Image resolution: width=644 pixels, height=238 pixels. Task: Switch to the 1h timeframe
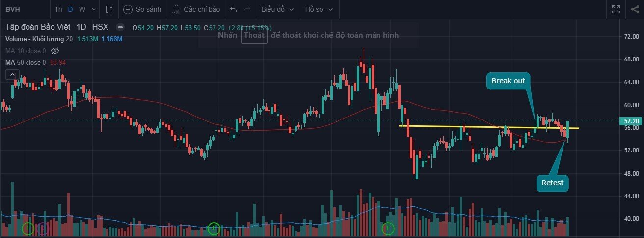pyautogui.click(x=58, y=9)
